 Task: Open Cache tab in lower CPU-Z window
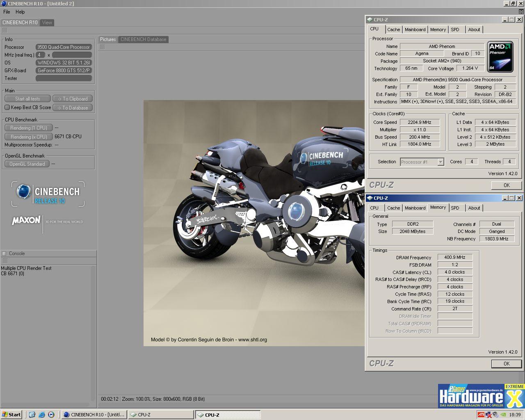393,208
